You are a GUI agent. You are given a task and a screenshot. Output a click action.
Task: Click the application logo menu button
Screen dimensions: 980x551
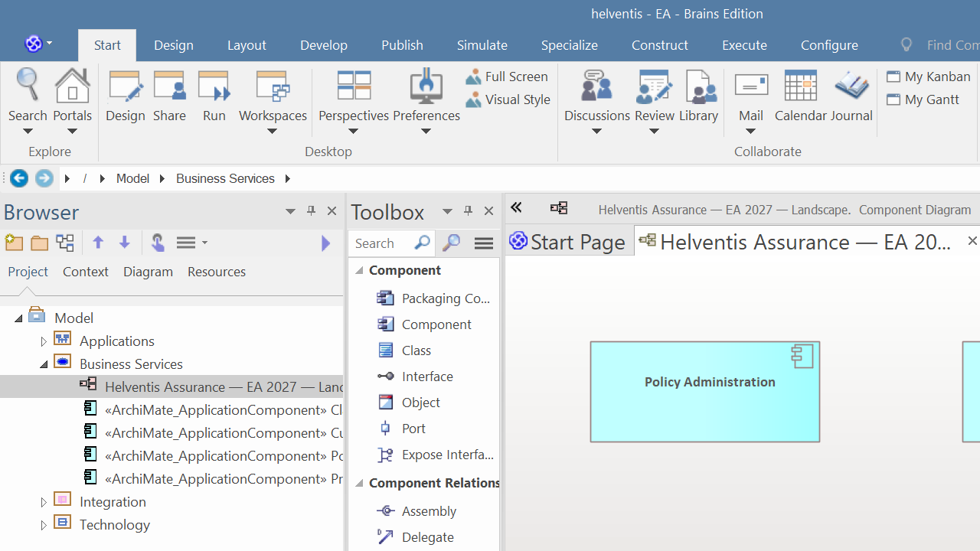38,44
